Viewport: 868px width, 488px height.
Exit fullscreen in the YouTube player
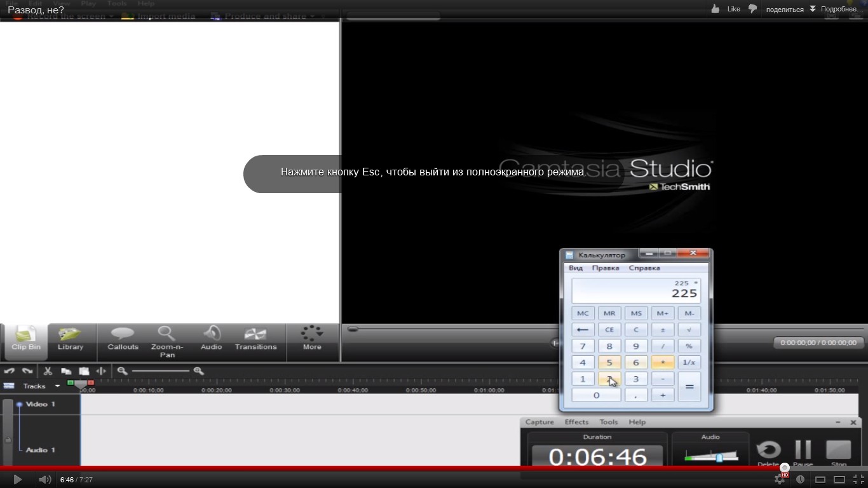858,480
